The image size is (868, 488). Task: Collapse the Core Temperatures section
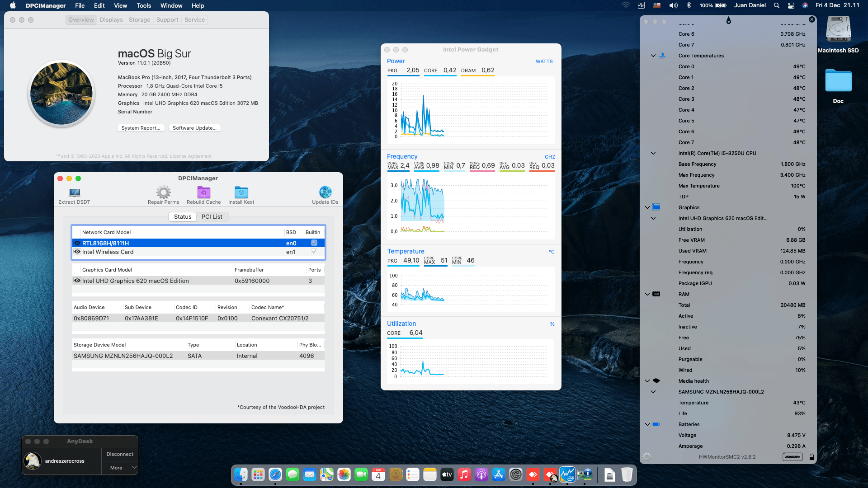coord(653,55)
